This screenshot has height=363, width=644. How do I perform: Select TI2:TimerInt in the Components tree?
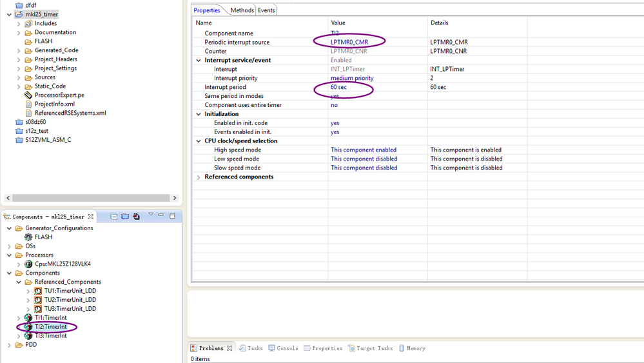click(x=50, y=327)
